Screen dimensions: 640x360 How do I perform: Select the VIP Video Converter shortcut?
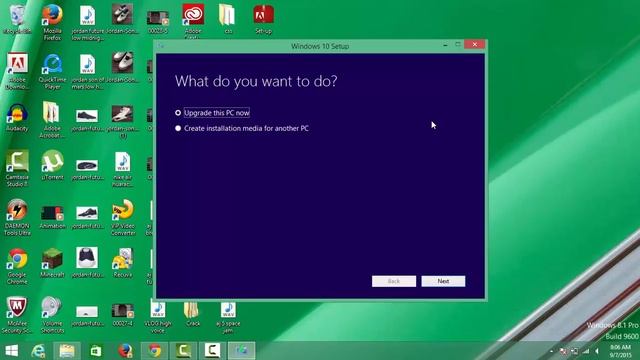tap(122, 217)
